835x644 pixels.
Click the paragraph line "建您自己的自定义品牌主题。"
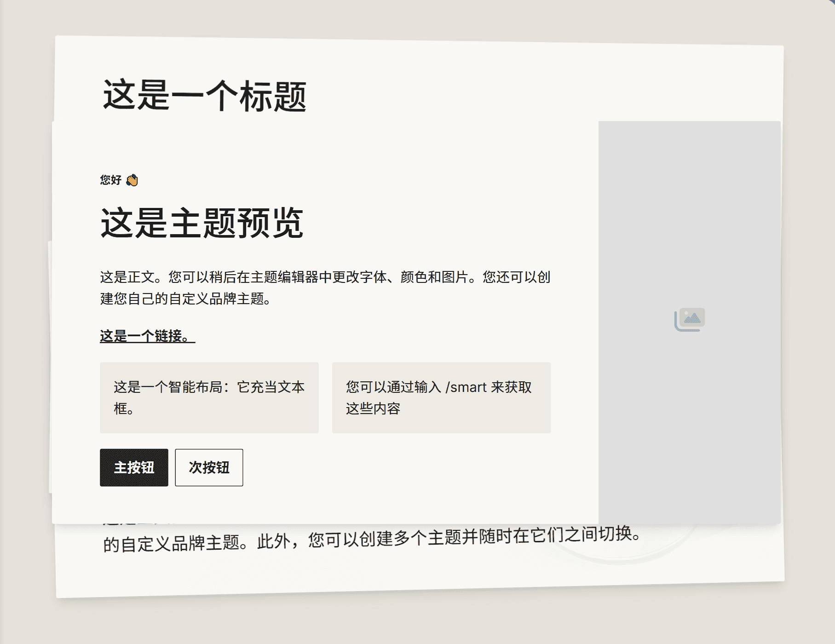(185, 299)
